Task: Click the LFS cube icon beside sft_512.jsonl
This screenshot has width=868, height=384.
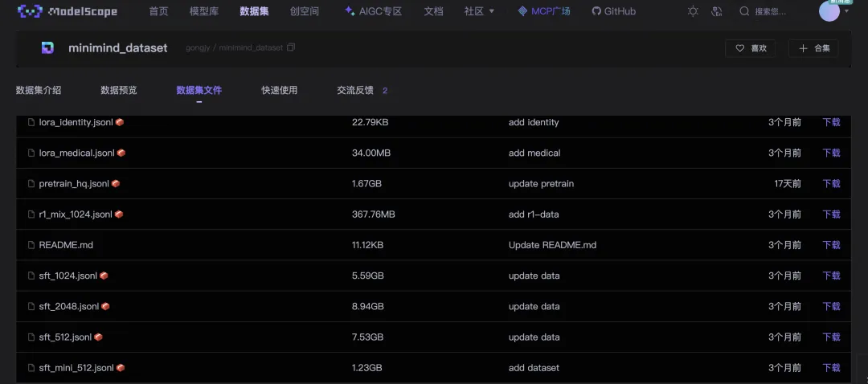Action: [98, 337]
